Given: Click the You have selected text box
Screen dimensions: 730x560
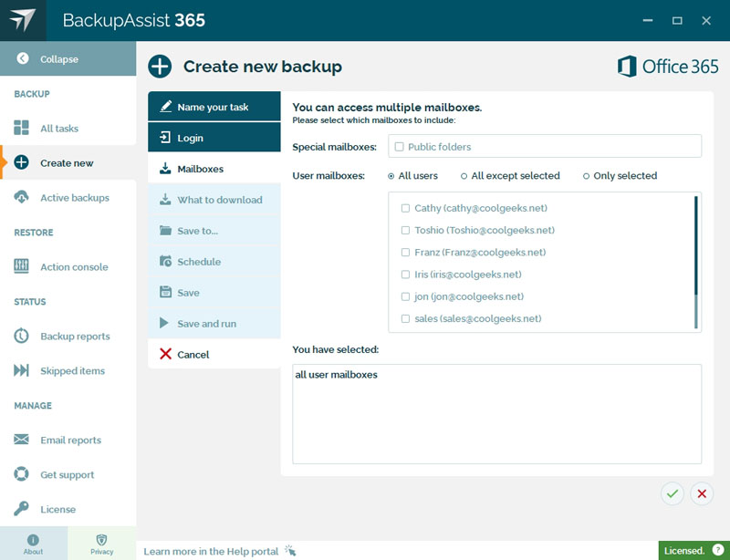Looking at the screenshot, I should click(x=496, y=414).
